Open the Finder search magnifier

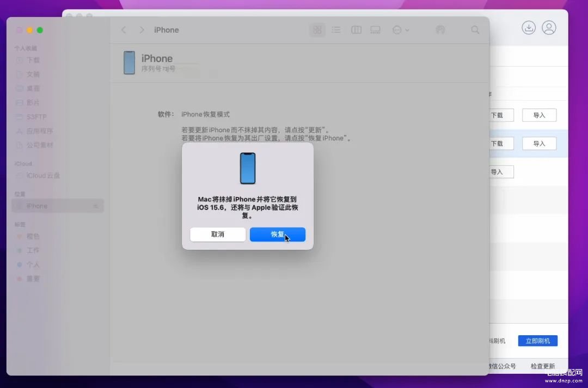click(x=475, y=29)
